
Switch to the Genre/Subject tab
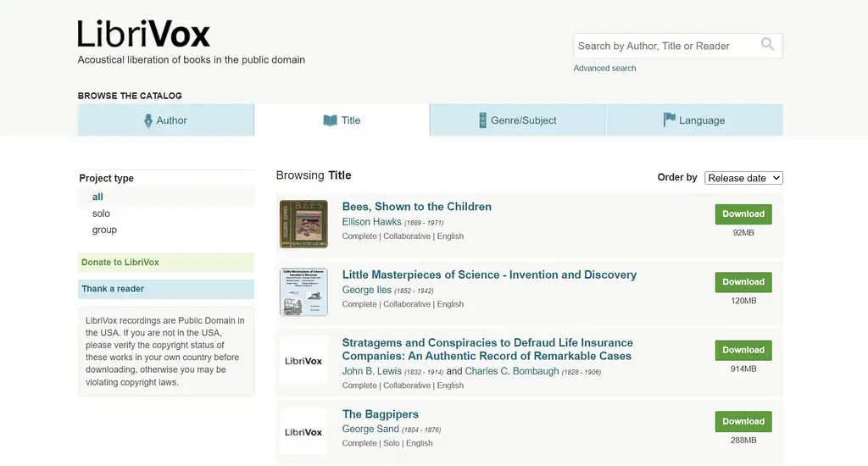[x=518, y=120]
